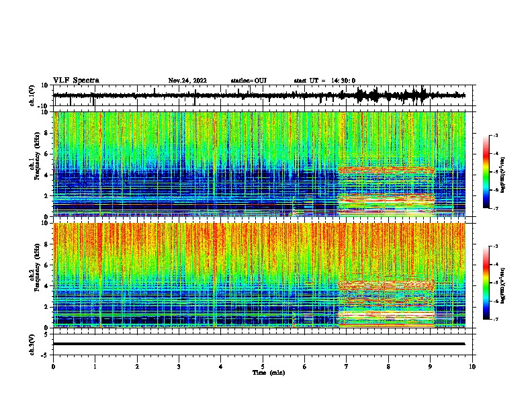
Task: Select the "start UT = 14:30: 0" text
Action: click(324, 81)
